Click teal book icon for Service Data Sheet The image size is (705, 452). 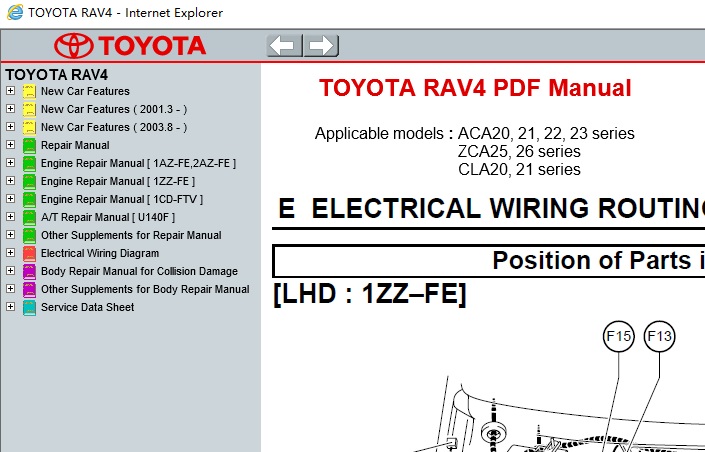coord(29,307)
